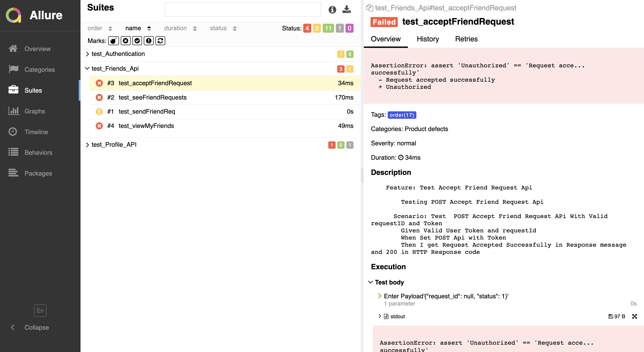Viewport: 644px width, 352px height.
Task: Toggle the retries status change mark filter
Action: click(x=160, y=41)
